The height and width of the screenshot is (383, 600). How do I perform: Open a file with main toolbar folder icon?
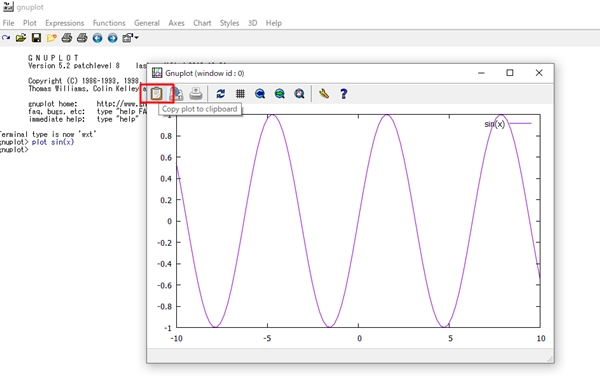pyautogui.click(x=21, y=38)
